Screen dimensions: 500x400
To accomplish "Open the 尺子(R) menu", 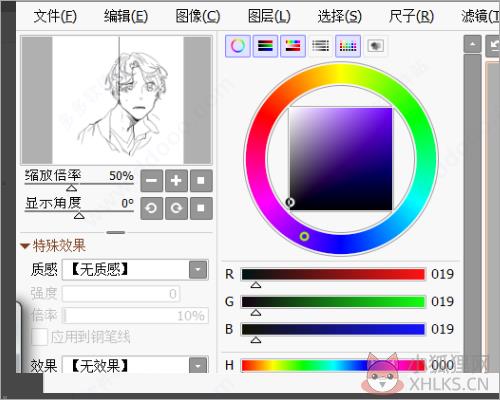I will pyautogui.click(x=411, y=16).
